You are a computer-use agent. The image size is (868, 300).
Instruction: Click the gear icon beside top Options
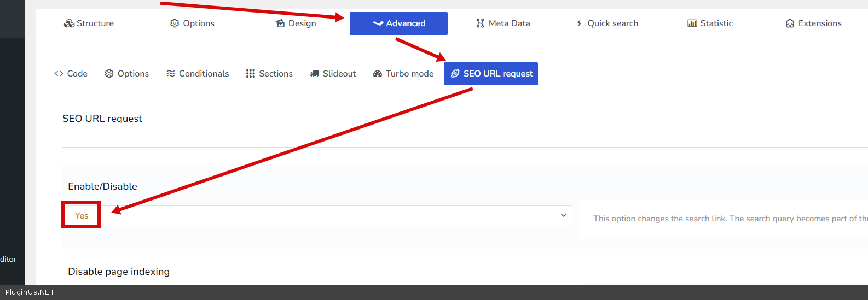175,23
